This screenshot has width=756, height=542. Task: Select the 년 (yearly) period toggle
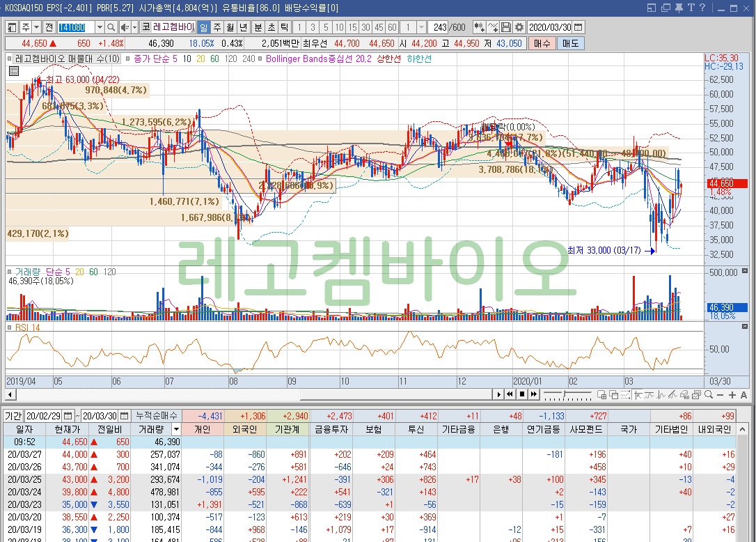pos(244,27)
